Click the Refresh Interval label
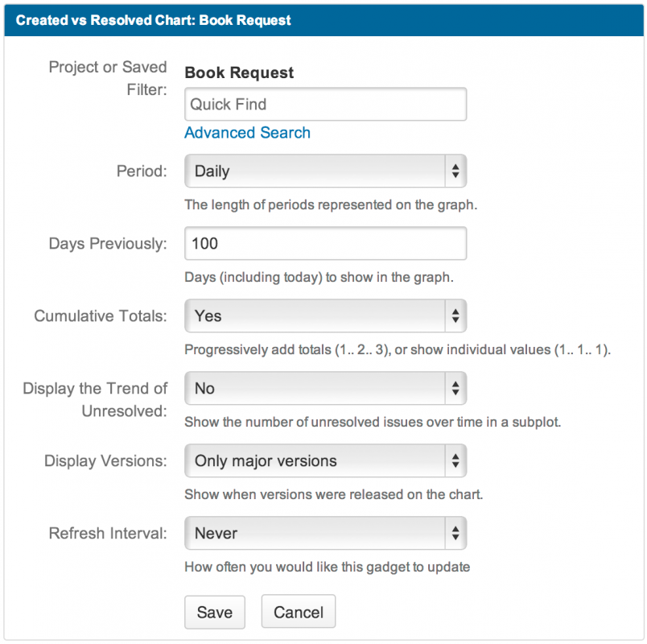The width and height of the screenshot is (647, 644). pyautogui.click(x=108, y=533)
